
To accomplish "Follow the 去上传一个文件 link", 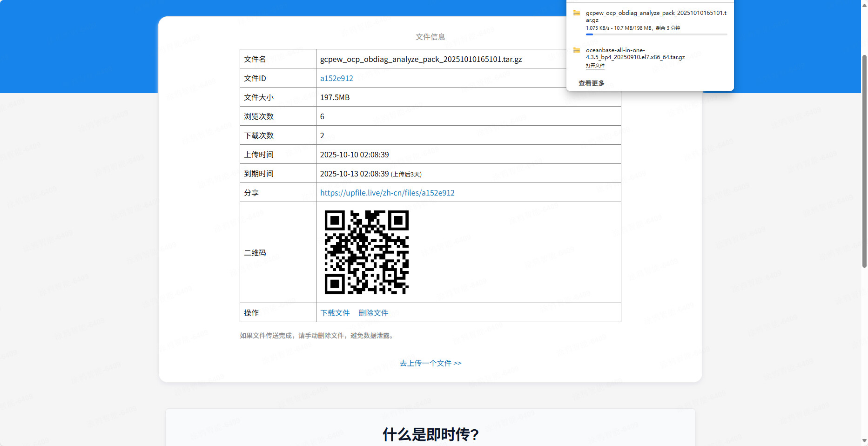I will click(x=431, y=363).
